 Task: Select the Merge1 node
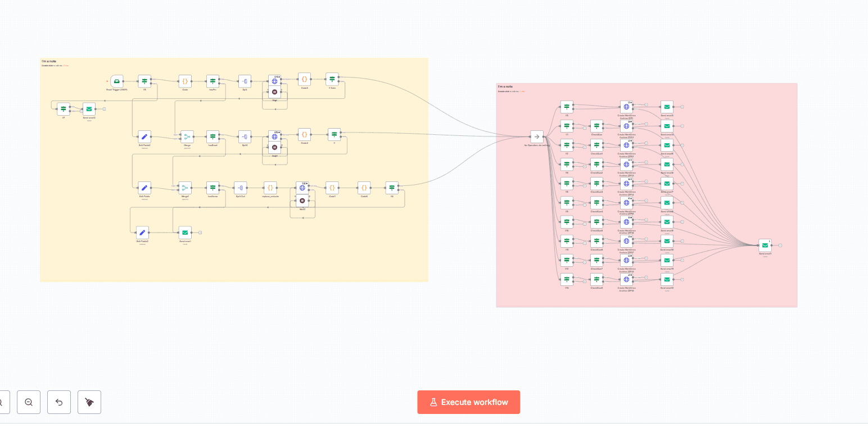185,188
